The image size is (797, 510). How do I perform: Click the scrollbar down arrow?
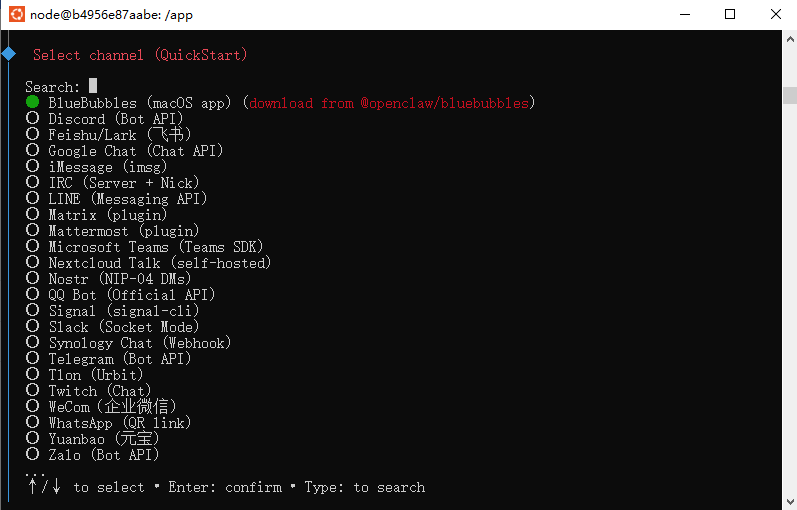click(790, 501)
